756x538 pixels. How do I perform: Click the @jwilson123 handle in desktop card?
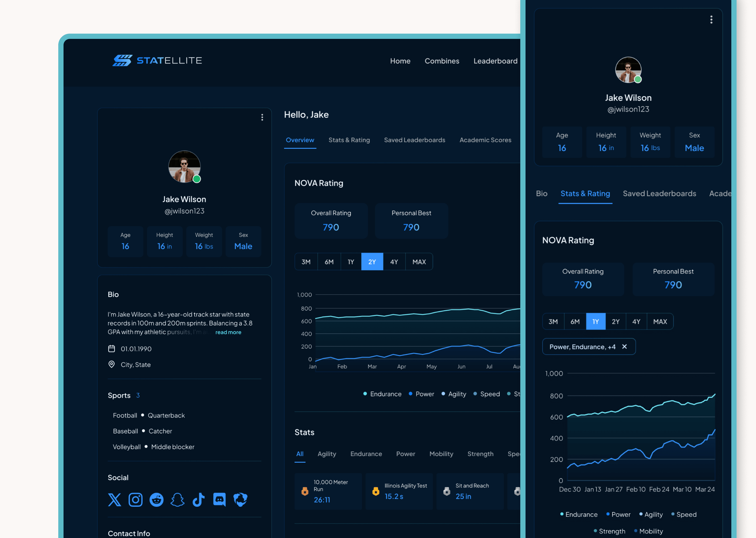point(184,211)
